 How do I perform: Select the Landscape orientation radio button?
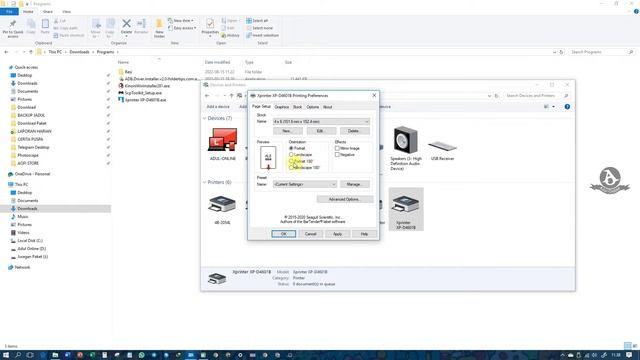(x=291, y=155)
